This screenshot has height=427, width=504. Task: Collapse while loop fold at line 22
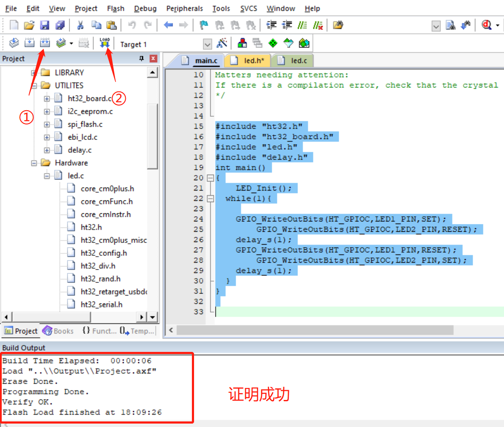[210, 199]
